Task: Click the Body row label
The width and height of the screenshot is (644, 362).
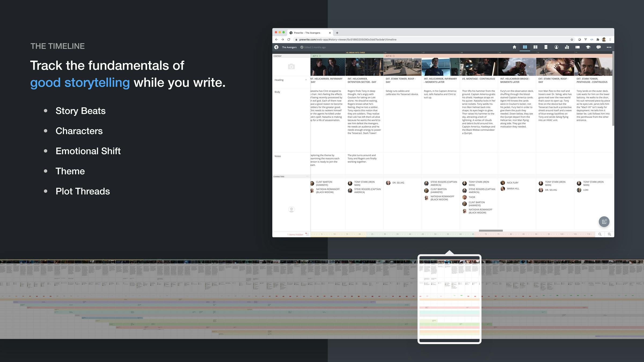Action: click(277, 92)
